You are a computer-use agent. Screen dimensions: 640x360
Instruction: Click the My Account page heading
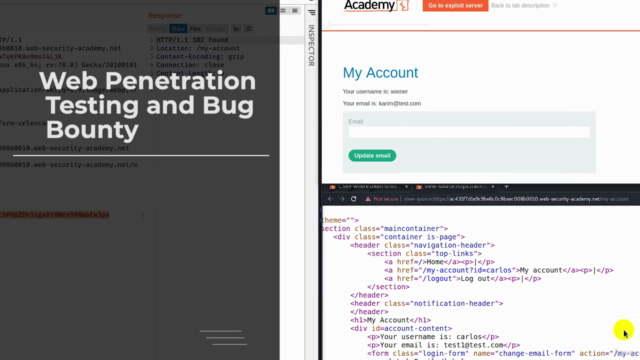point(380,73)
